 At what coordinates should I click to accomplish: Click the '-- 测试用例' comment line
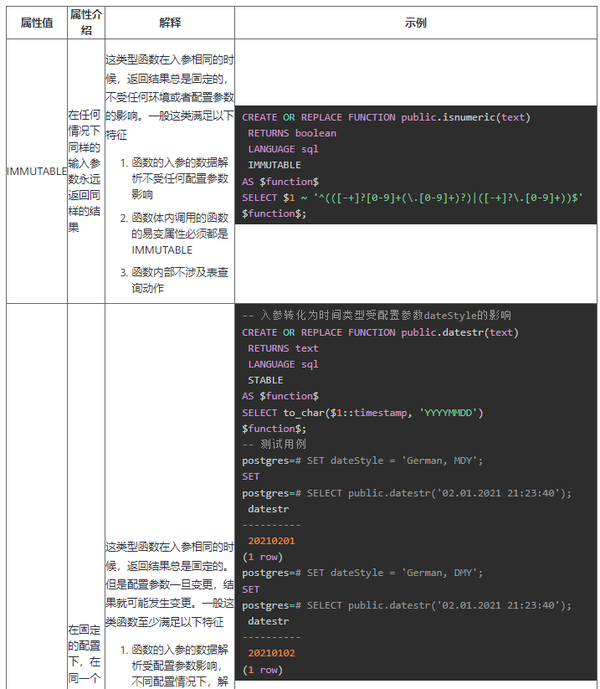point(274,444)
